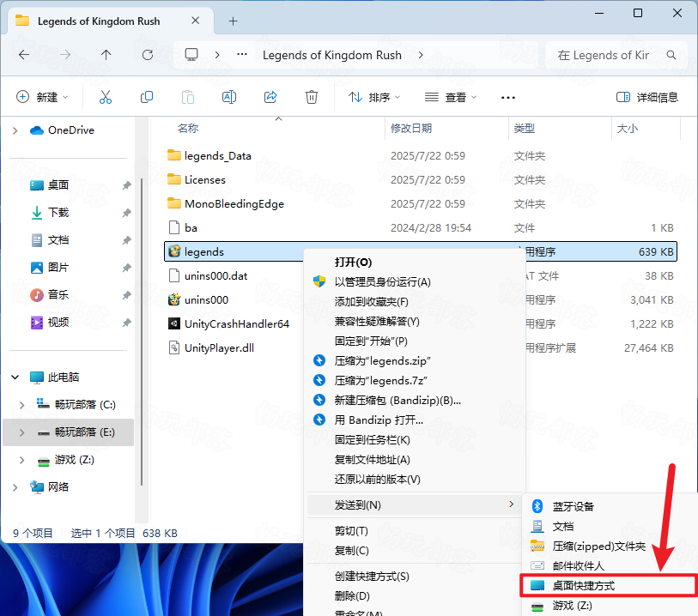Select the ba file
The height and width of the screenshot is (616, 698).
[183, 227]
